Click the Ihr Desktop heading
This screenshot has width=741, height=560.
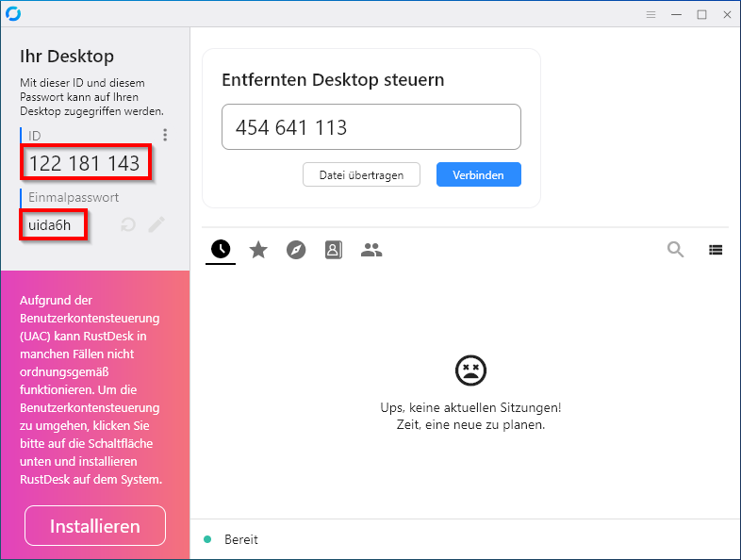pyautogui.click(x=67, y=57)
